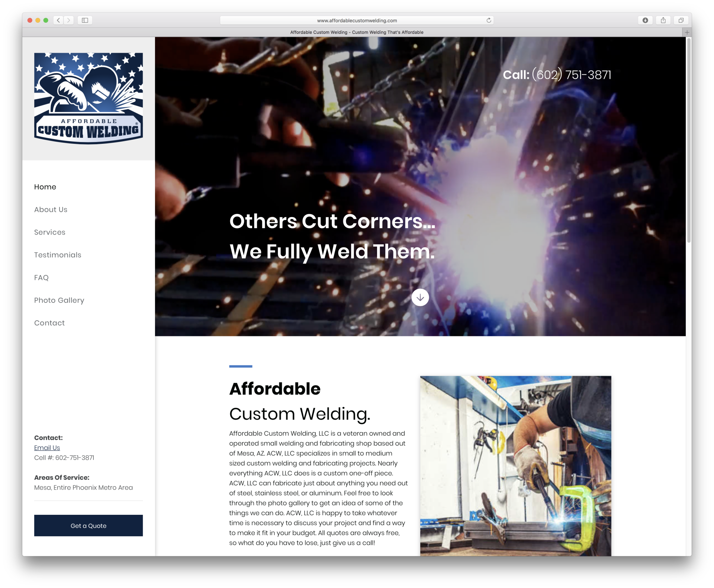Select Services in the navigation menu
Screen dimensions: 714x588
(x=49, y=232)
